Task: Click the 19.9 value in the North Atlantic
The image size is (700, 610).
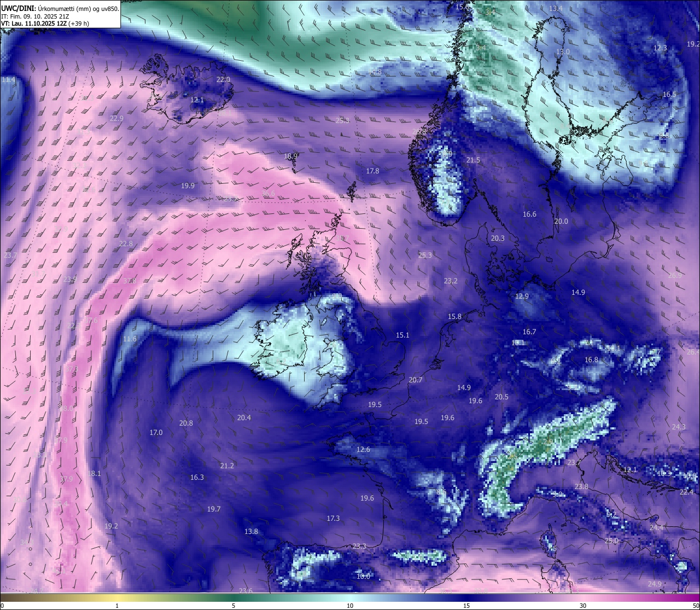Action: pos(188,185)
